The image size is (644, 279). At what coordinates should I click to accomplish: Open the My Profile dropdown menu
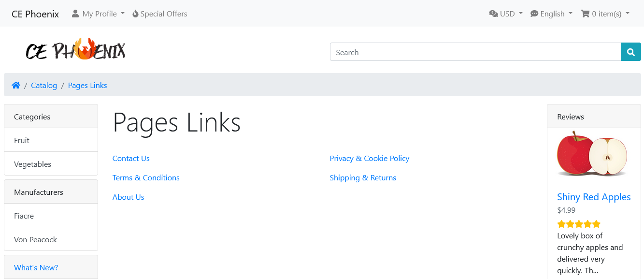click(x=98, y=14)
